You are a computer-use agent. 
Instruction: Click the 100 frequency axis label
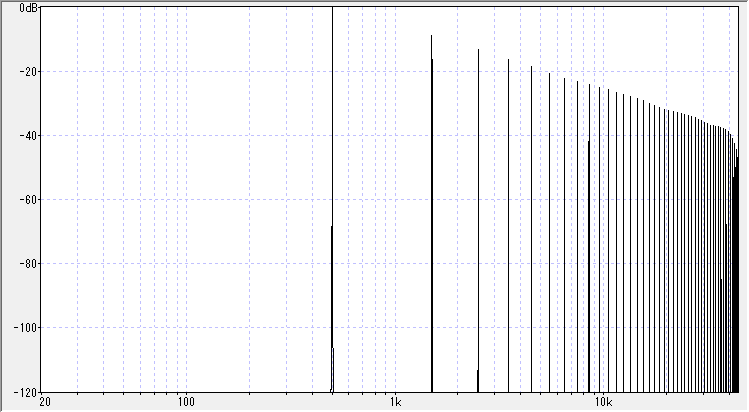click(186, 402)
